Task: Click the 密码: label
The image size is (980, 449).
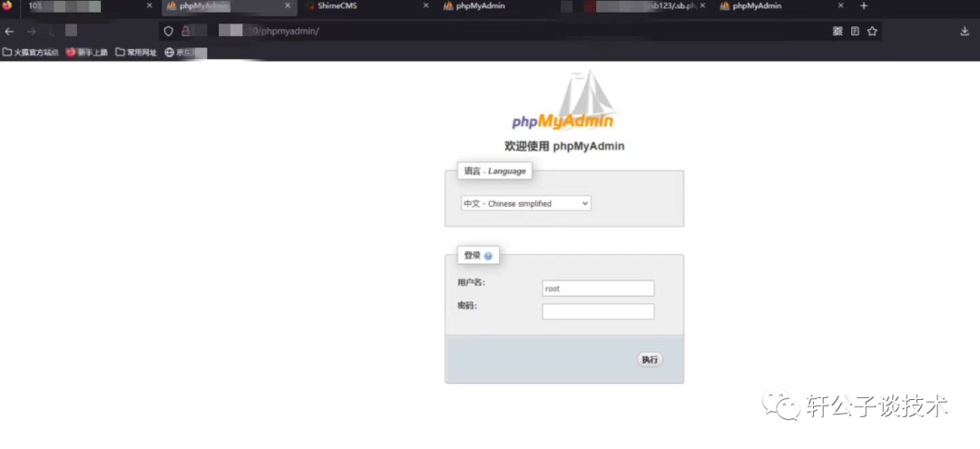Action: pyautogui.click(x=467, y=306)
